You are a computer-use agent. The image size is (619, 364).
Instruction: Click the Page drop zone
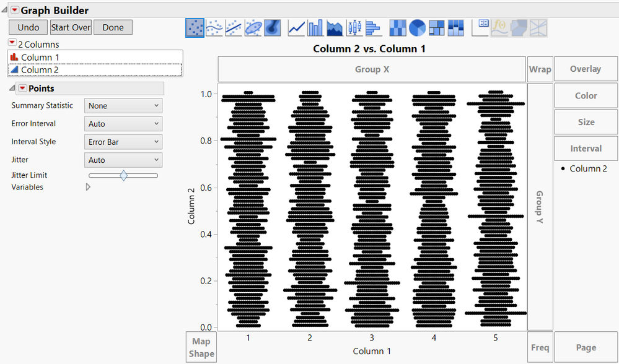[x=586, y=347]
